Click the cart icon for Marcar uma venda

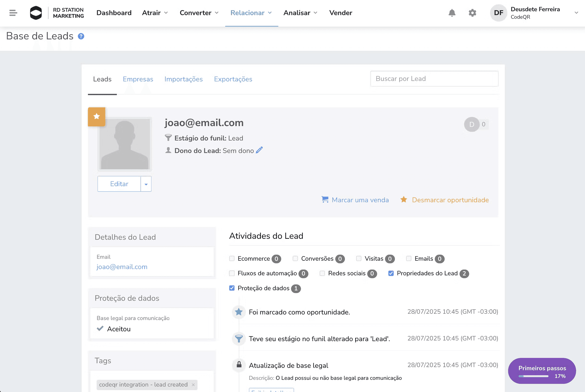[325, 200]
